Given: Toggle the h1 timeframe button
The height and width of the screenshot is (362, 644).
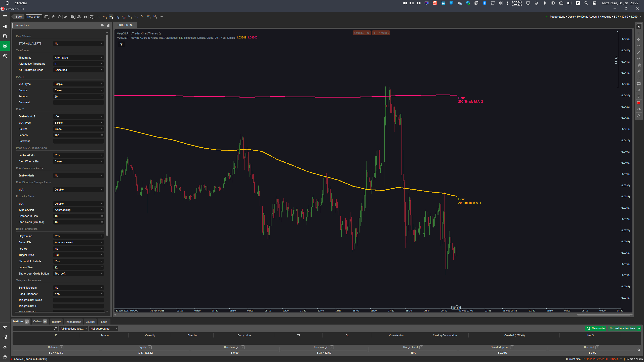Looking at the screenshot, I should point(129,17).
